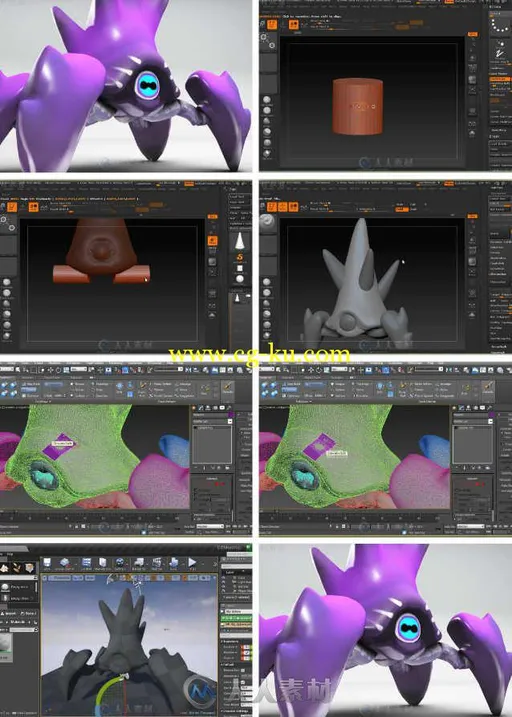Open Source Control in Unreal Editor toolbar
This screenshot has height=717, width=512.
tap(65, 562)
